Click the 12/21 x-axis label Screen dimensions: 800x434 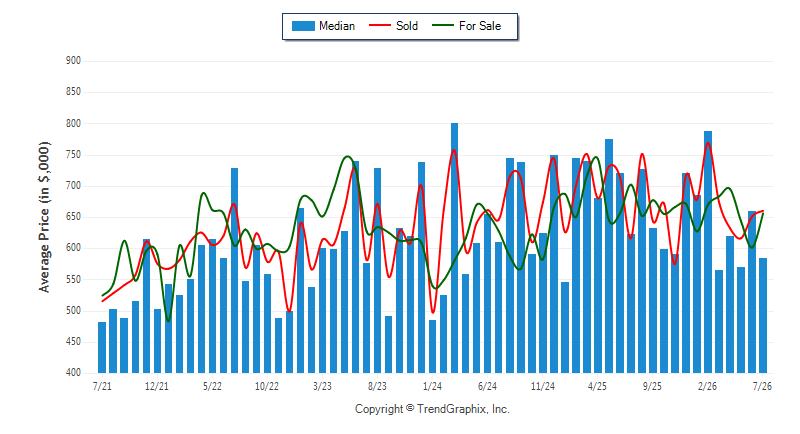157,386
